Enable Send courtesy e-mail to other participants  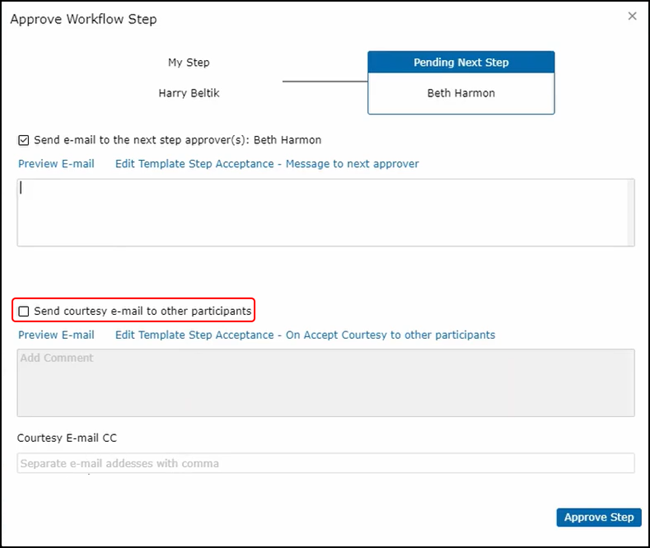[x=24, y=311]
